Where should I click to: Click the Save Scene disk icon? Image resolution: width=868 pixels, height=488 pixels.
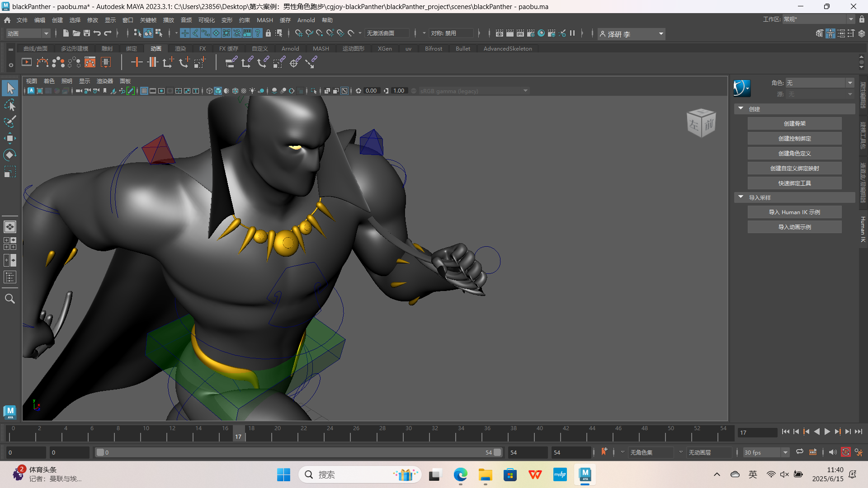click(x=87, y=33)
